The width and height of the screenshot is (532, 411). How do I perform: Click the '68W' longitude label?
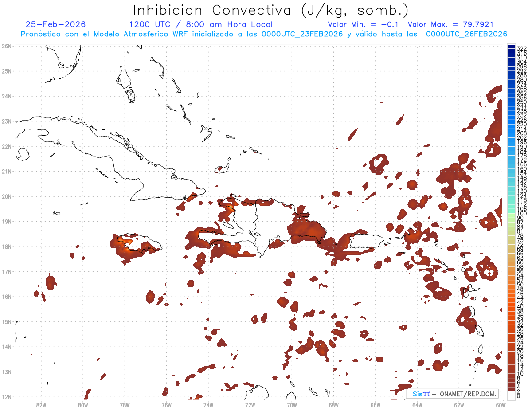(334, 405)
